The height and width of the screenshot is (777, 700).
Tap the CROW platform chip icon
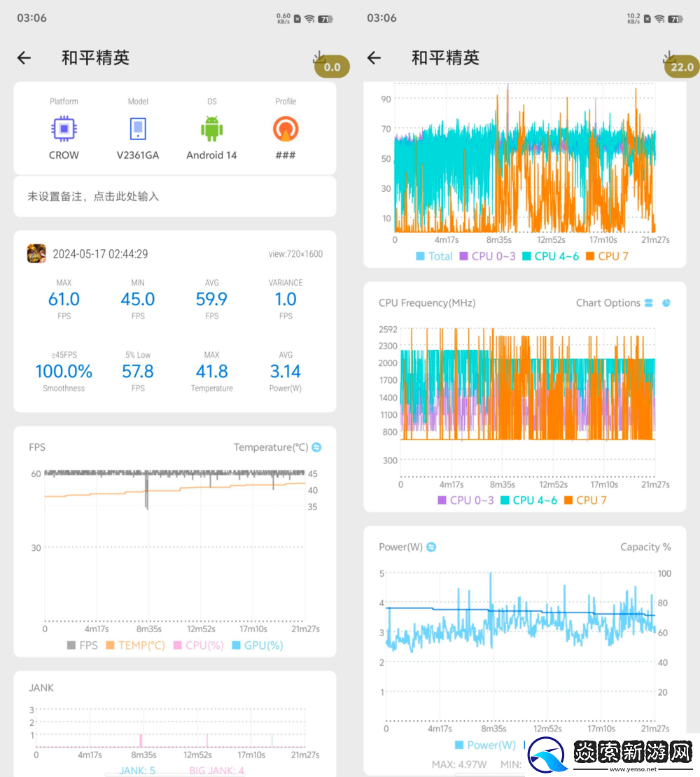coord(64,129)
